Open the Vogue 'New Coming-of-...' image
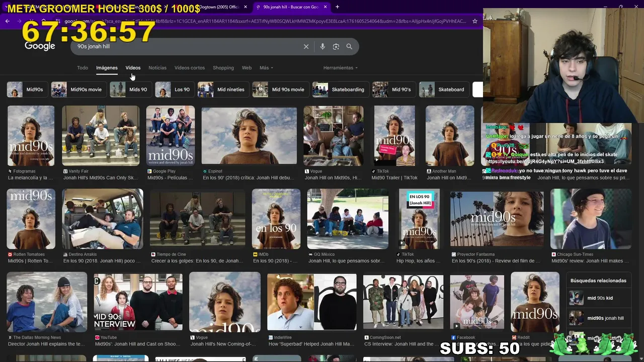The width and height of the screenshot is (644, 362). pos(225,302)
